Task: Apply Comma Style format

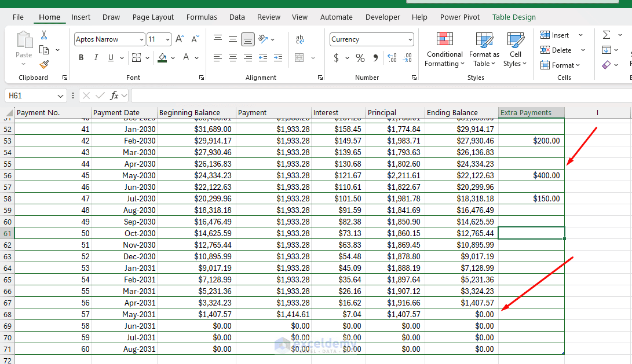Action: (375, 58)
